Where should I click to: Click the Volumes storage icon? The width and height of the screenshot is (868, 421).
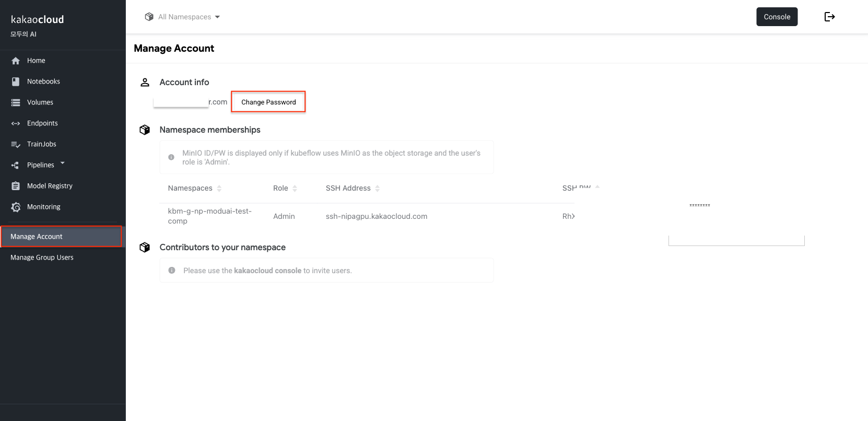pyautogui.click(x=16, y=102)
